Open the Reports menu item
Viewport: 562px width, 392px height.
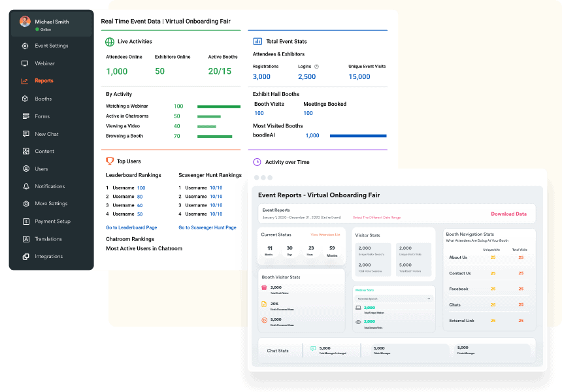44,81
